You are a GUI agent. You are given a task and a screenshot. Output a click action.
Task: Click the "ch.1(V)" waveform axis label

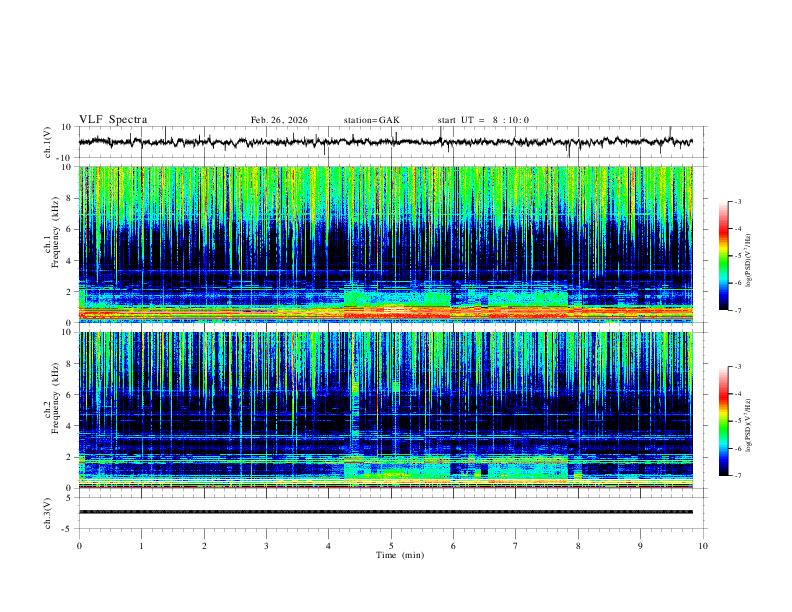(48, 142)
